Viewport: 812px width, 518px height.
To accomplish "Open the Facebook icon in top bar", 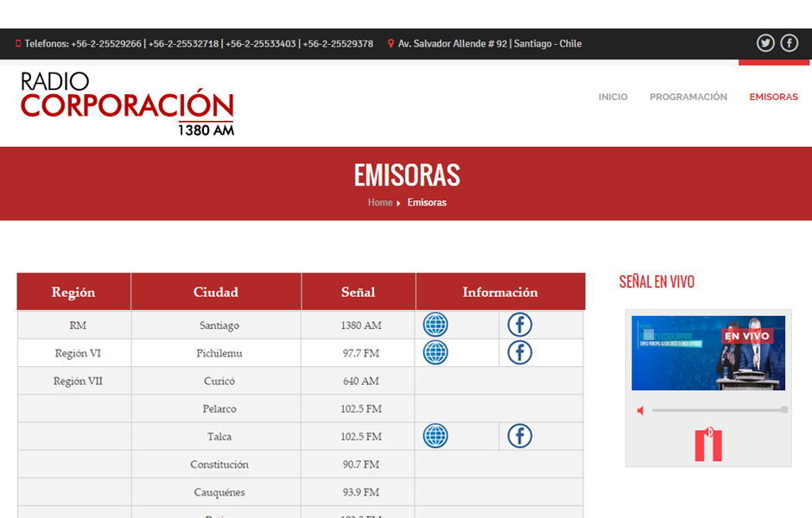I will (x=790, y=43).
